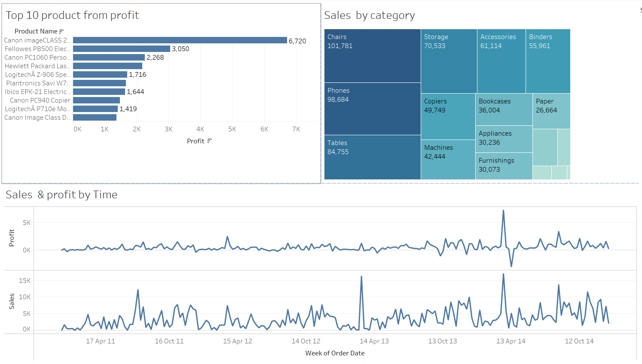
Task: Click the sort icon next to Profit axis title
Action: coord(209,141)
